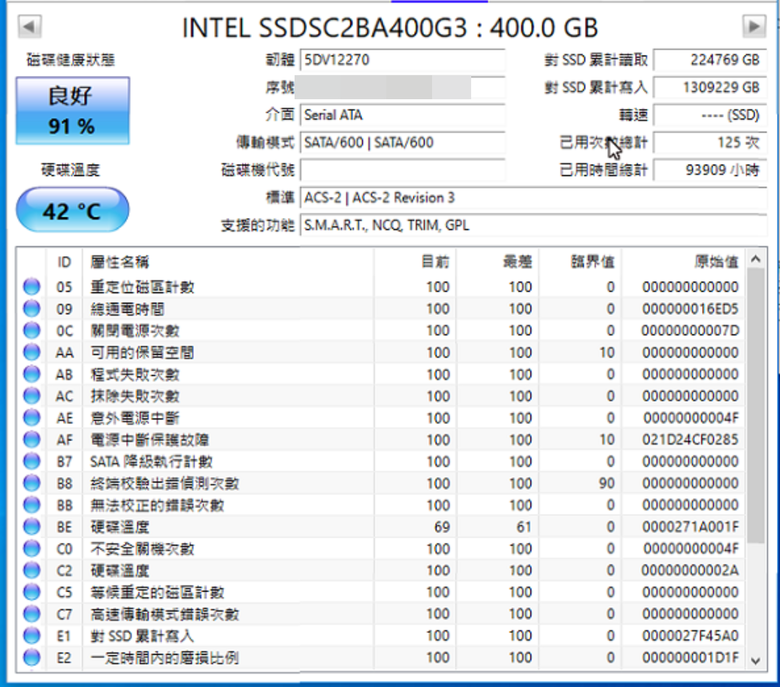Select the 意外電源中斷 attribute name
This screenshot has width=780, height=687.
click(135, 418)
